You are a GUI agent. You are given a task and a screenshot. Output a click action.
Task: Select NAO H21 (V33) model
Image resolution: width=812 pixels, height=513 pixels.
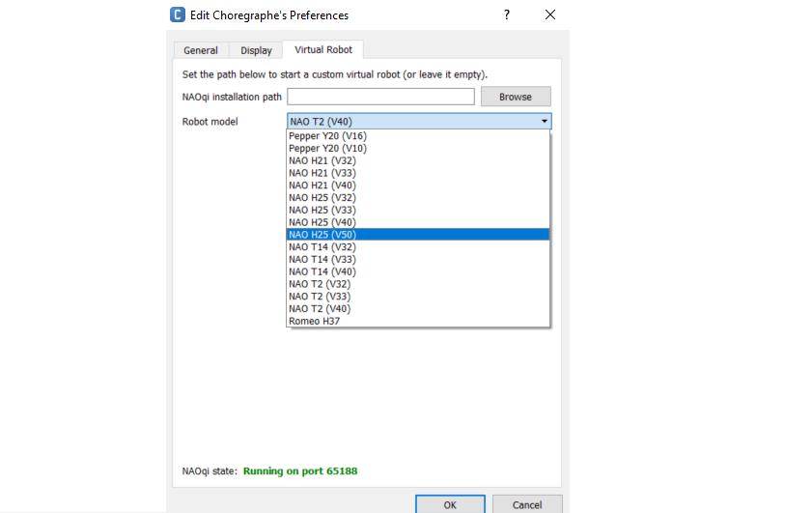click(418, 173)
